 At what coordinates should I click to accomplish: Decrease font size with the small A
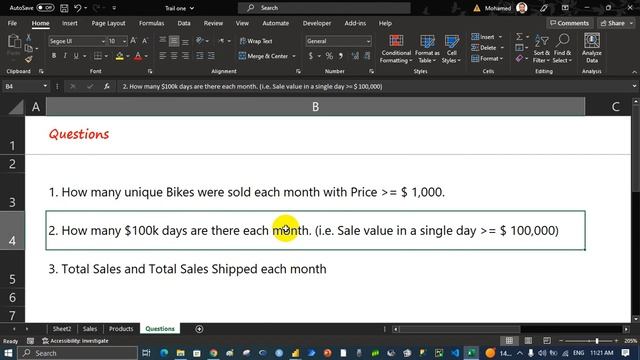(x=145, y=41)
